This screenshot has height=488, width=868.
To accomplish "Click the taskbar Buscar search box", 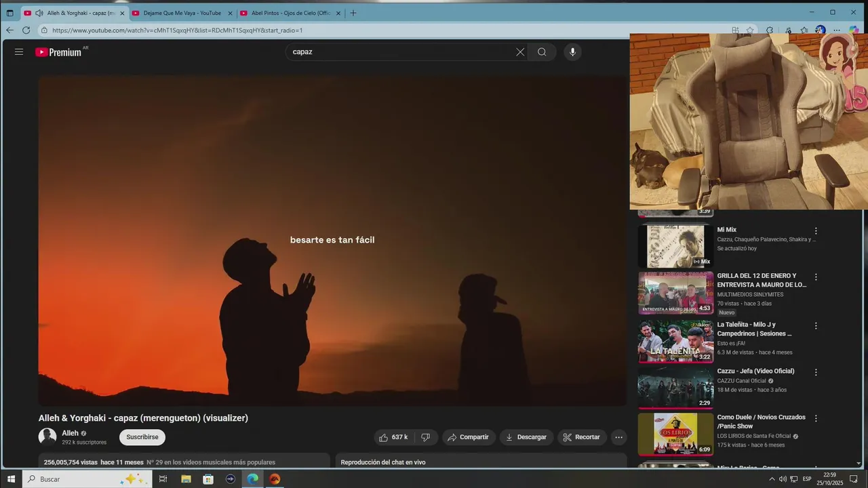I will tap(87, 479).
